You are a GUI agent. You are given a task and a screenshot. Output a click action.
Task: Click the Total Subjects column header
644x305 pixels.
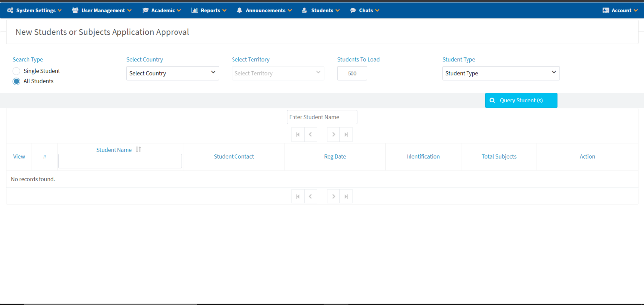point(499,157)
